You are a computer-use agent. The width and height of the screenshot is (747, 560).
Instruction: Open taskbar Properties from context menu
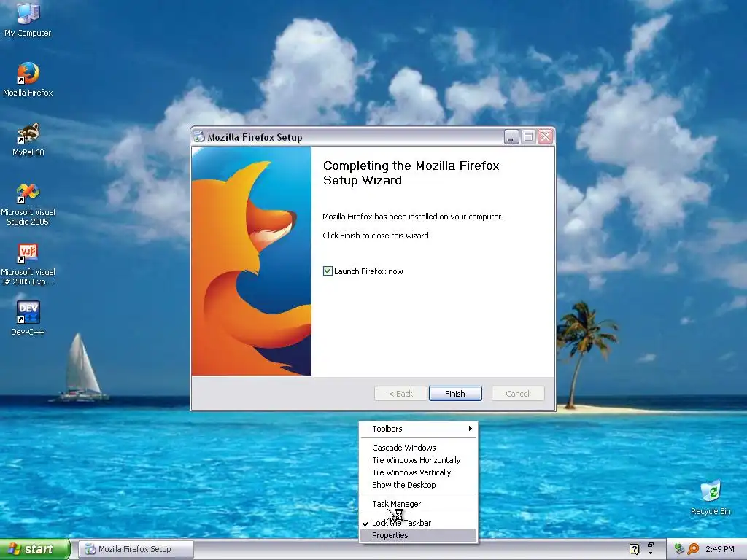click(418, 535)
